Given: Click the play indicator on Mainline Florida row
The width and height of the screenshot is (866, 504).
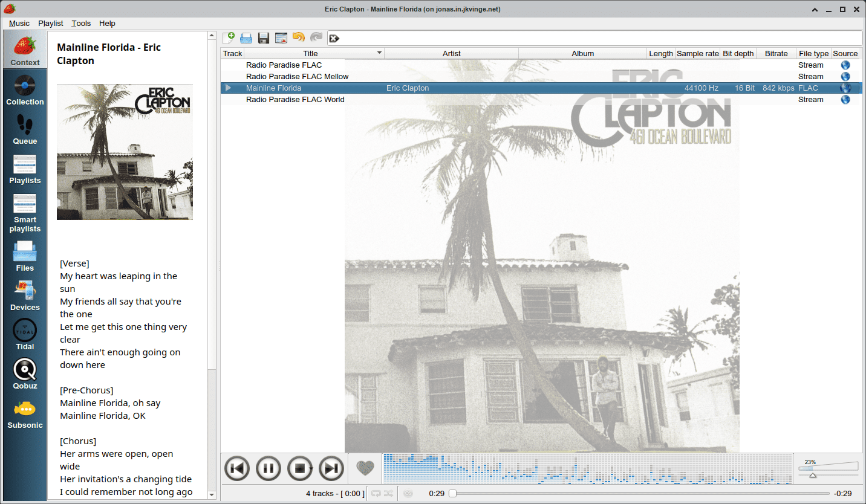Looking at the screenshot, I should coord(228,88).
